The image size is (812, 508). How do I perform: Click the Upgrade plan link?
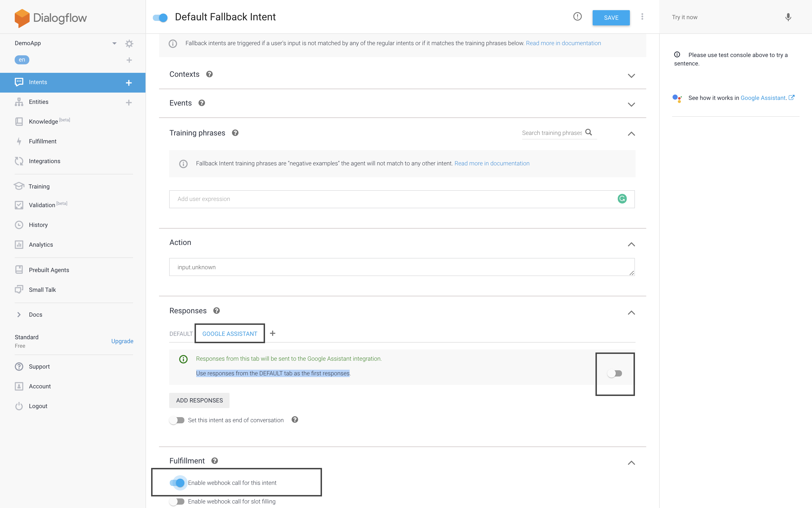(x=122, y=341)
